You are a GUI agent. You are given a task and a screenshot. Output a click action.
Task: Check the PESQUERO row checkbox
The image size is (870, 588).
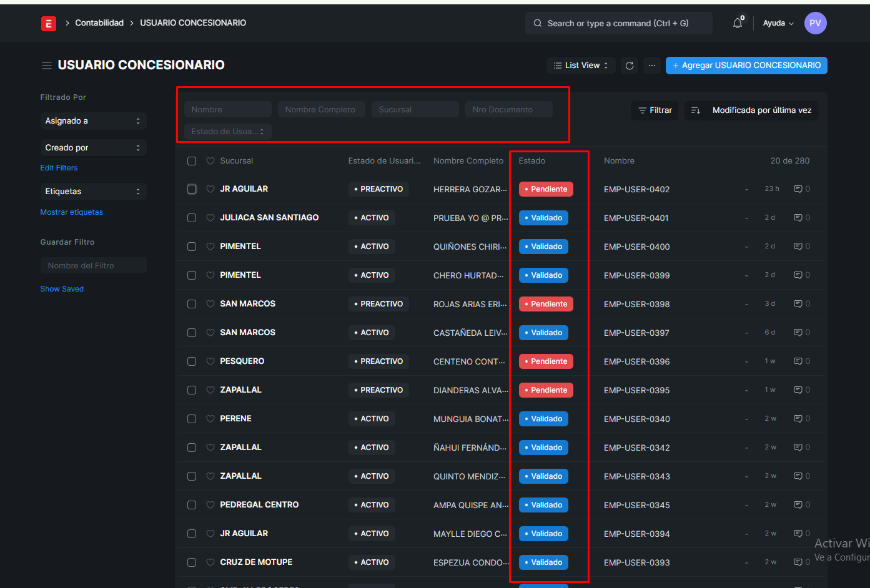[192, 361]
